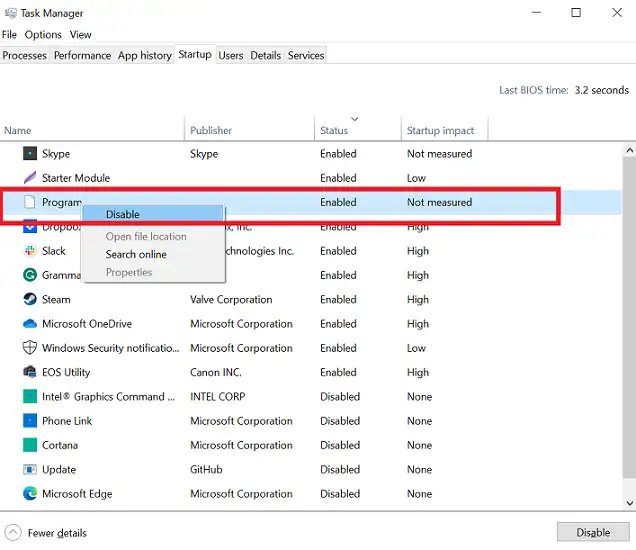Click the scrollbar up arrow
This screenshot has height=550, width=636.
click(x=629, y=150)
